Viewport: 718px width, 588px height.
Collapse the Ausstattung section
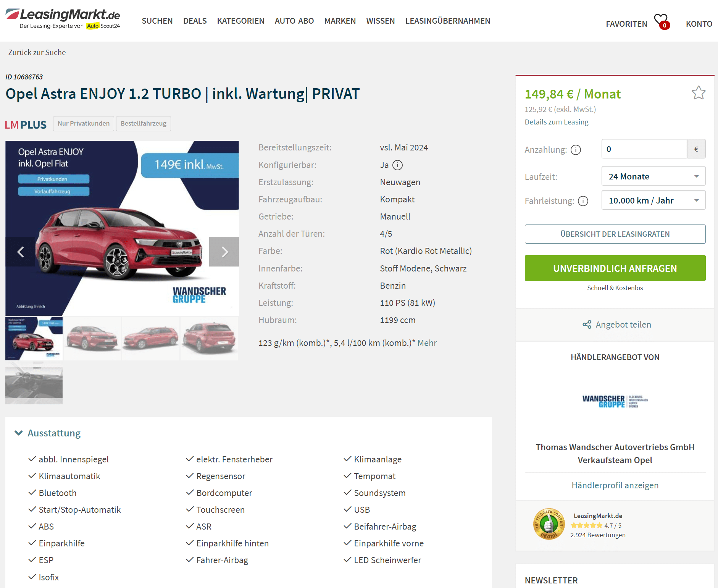click(x=48, y=433)
